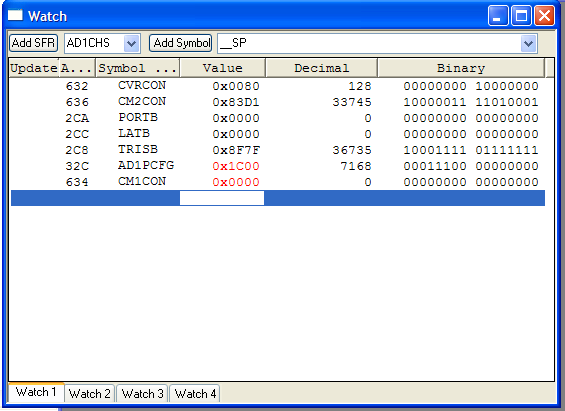
Task: Select the CM2CON row symbol
Action: coord(142,102)
